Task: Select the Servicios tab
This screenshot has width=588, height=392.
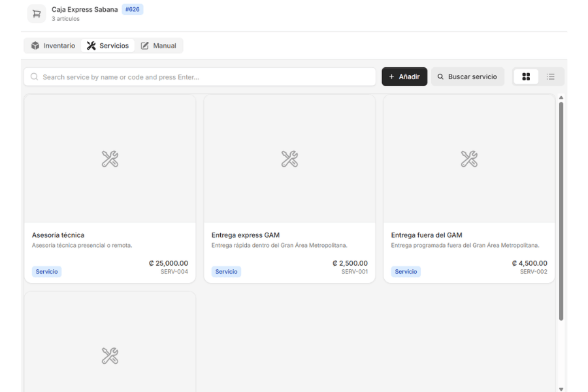Action: [x=108, y=46]
